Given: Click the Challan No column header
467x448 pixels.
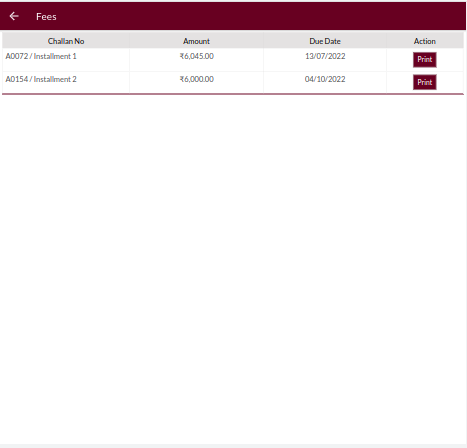Looking at the screenshot, I should tap(66, 41).
